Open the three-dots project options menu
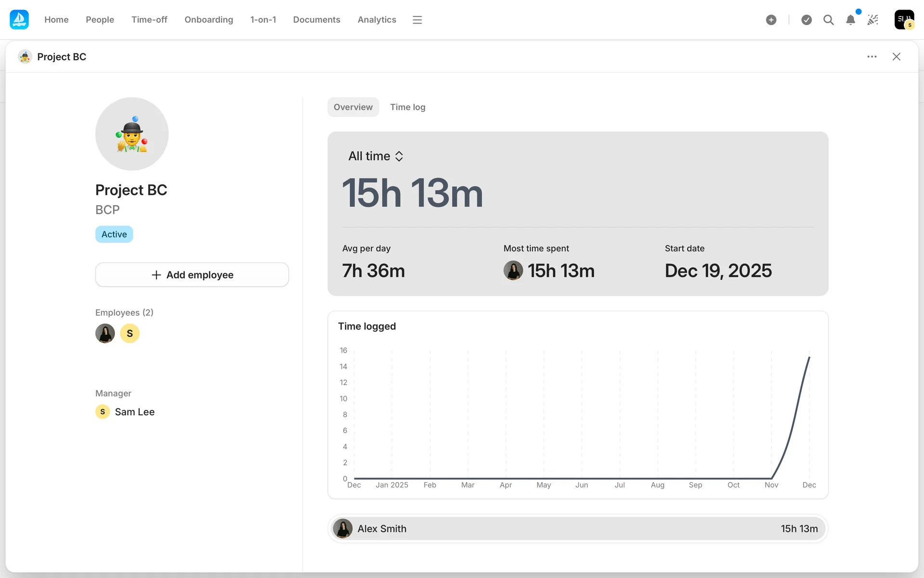The width and height of the screenshot is (924, 578). click(872, 57)
